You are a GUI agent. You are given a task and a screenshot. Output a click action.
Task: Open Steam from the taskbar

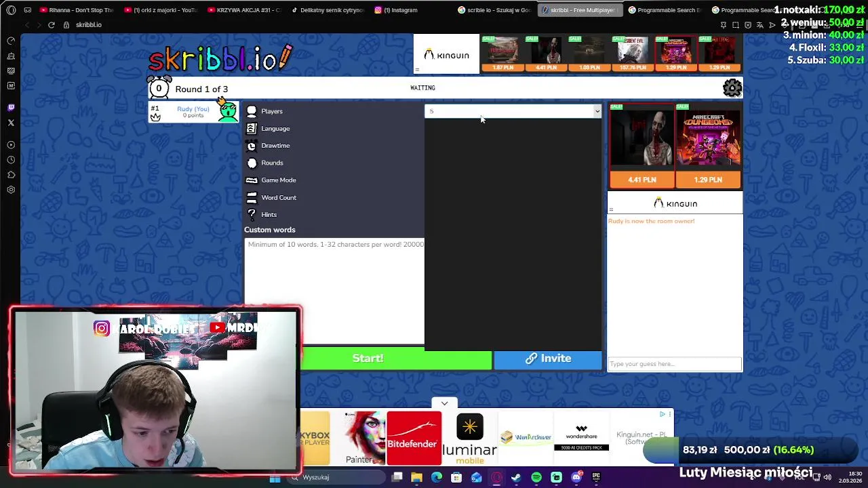coord(516,477)
